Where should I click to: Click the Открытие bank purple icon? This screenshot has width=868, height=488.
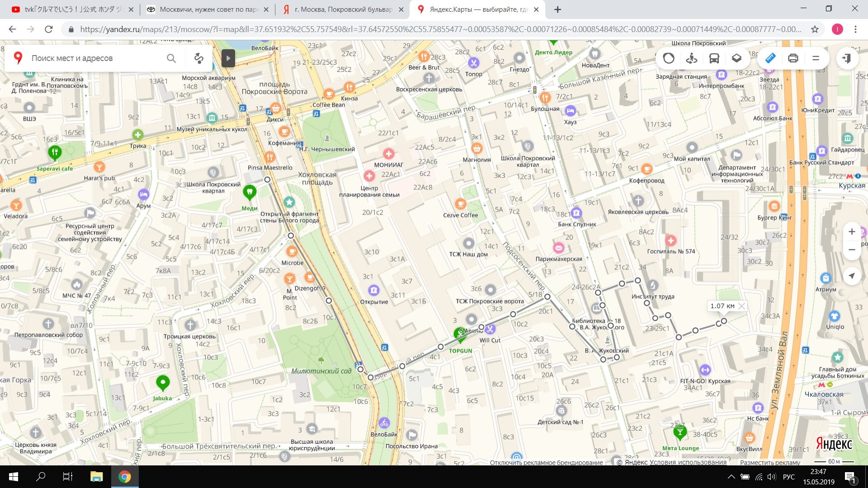point(373,290)
